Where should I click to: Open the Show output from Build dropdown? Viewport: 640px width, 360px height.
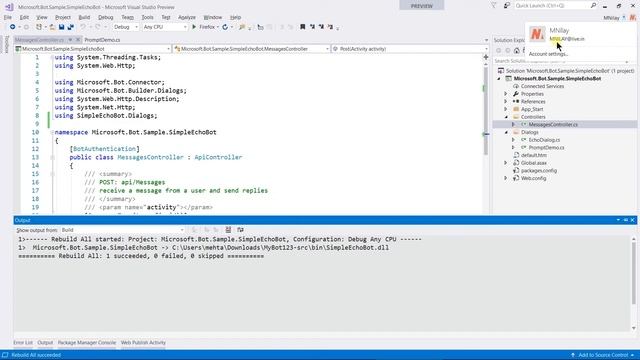click(x=123, y=230)
